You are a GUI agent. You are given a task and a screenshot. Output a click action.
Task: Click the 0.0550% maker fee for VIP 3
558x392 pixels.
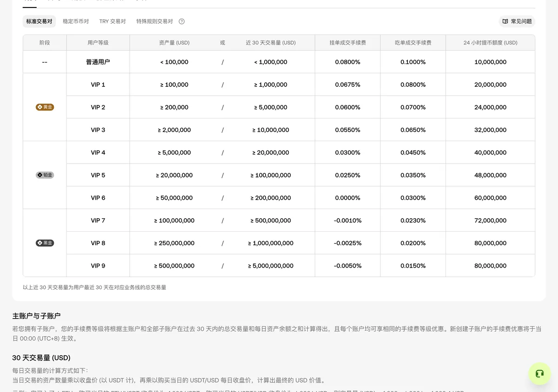point(348,130)
